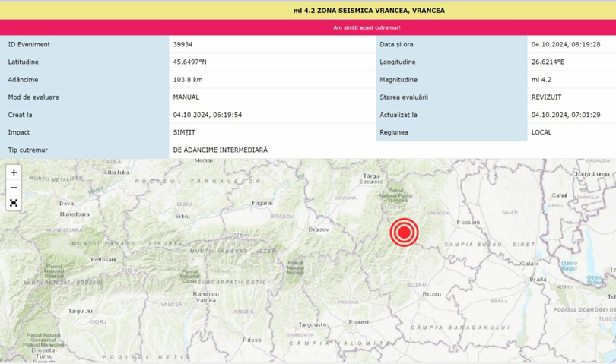Click the date and time value 06:19:28
Screen dimensions: 616x364
566,45
